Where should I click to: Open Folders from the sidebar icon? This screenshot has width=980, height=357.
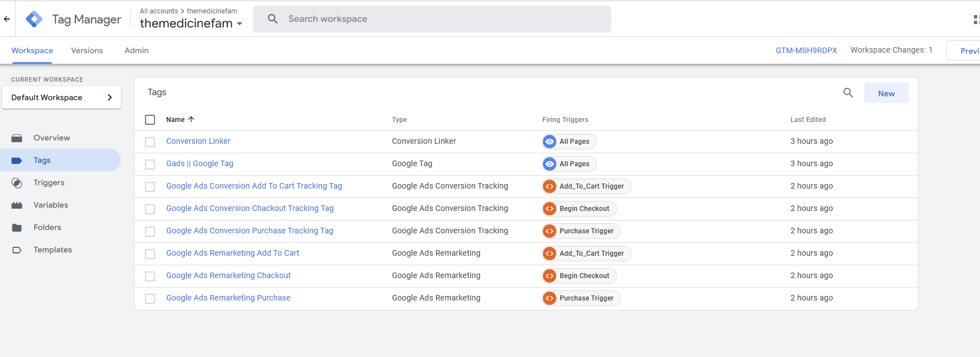pos(17,228)
